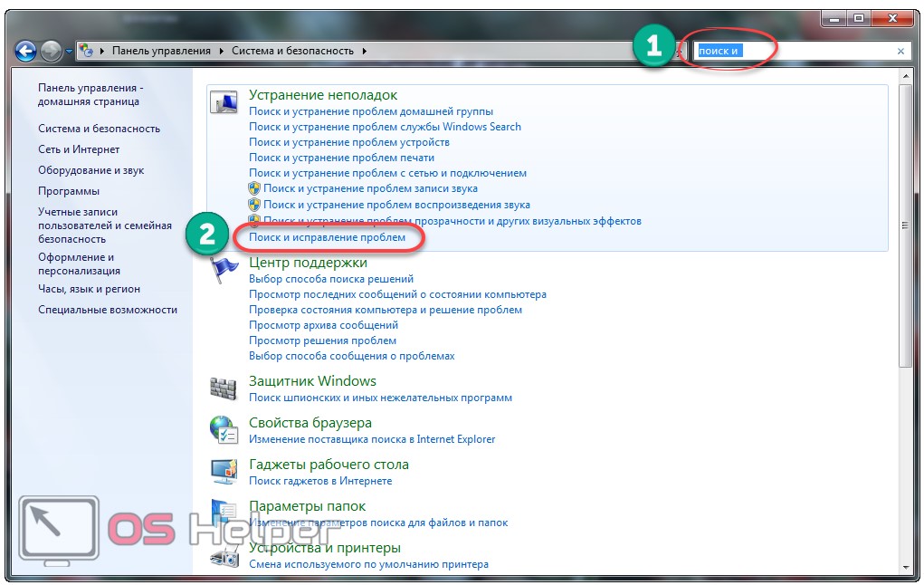Click the shield icon beside sound playback link
Screen dimensions: 924x585
click(x=255, y=205)
